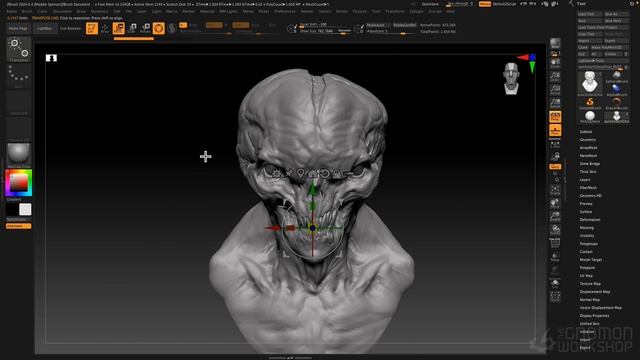Click the Rotate view icon in right shelf
This screenshot has height=360, width=640.
pos(555,229)
